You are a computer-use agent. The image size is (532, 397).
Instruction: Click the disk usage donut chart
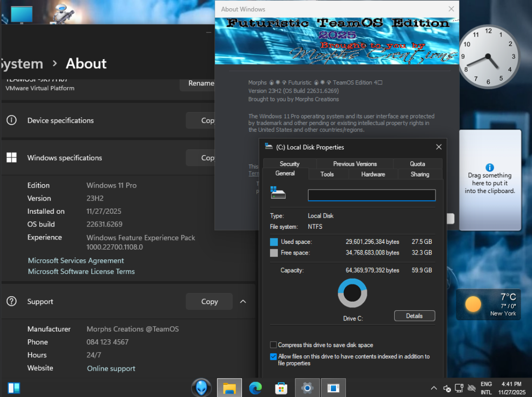pos(353,293)
